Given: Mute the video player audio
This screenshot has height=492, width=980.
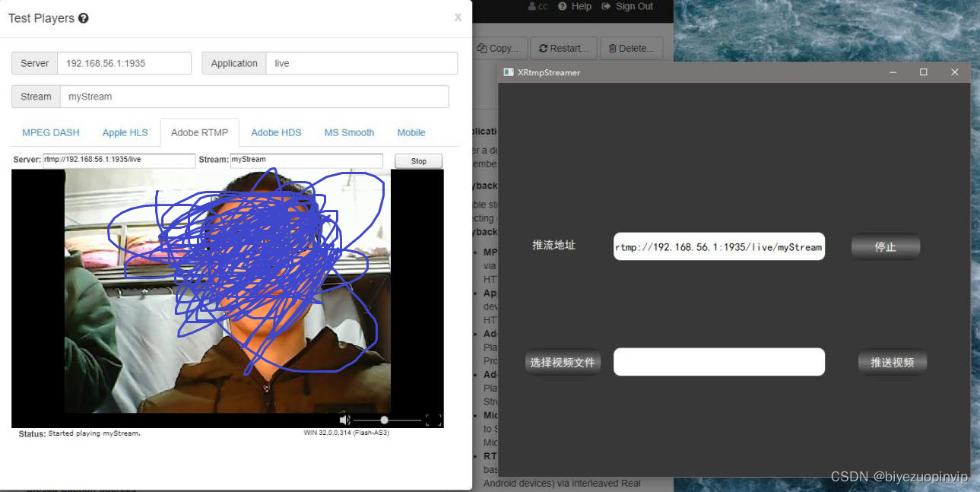Looking at the screenshot, I should pos(344,419).
